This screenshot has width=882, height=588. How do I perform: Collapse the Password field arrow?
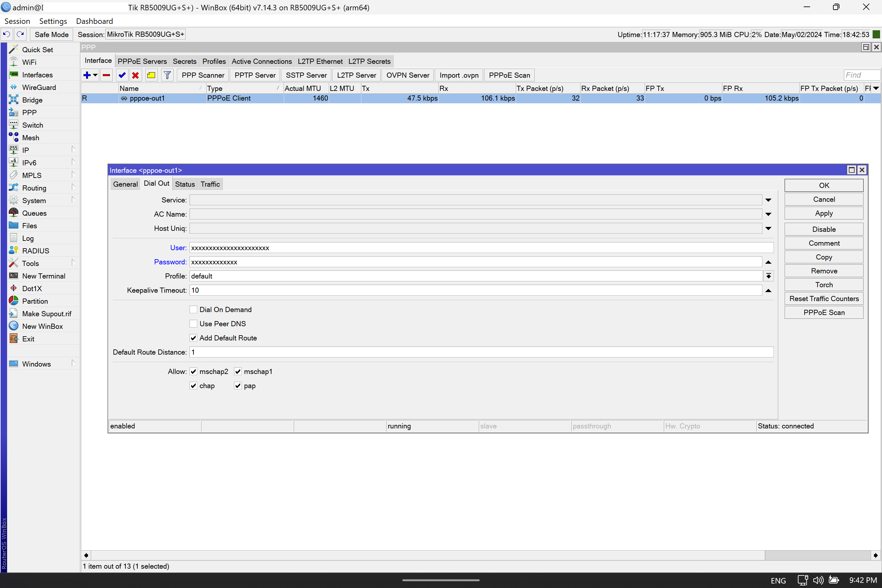point(769,262)
